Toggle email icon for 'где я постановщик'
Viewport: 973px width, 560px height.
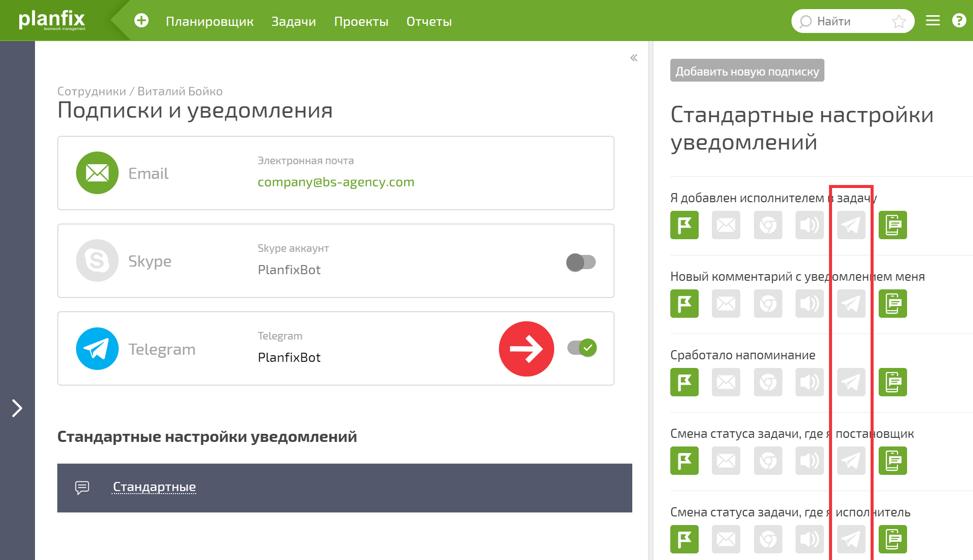[x=726, y=461]
